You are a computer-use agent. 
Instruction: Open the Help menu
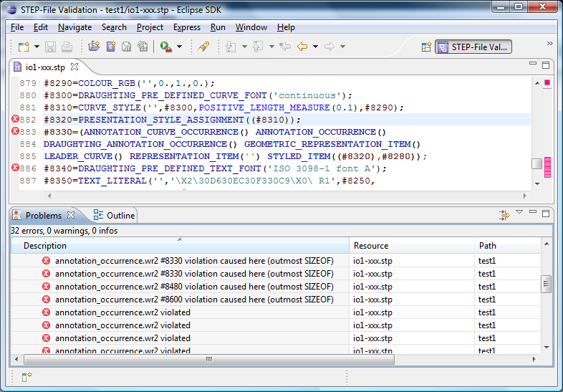pos(286,27)
